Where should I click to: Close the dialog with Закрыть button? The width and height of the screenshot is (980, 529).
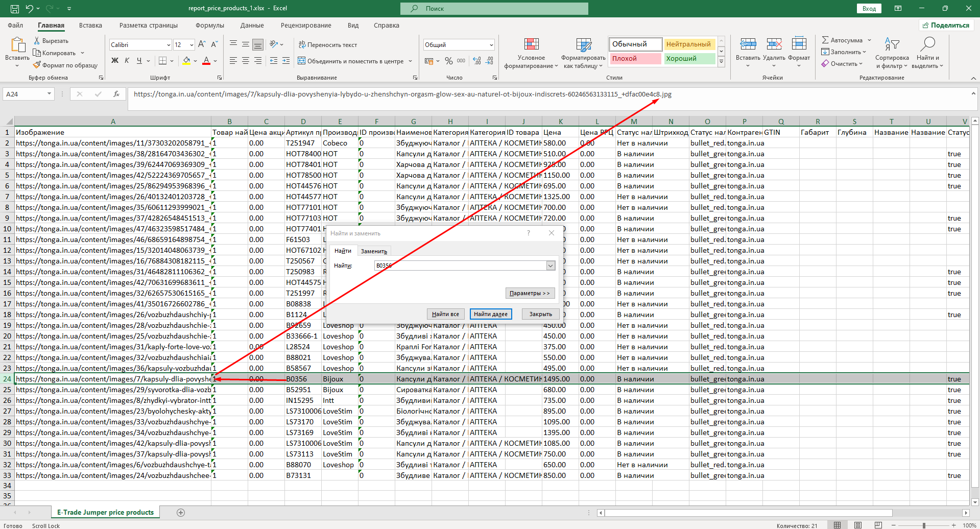(x=540, y=314)
